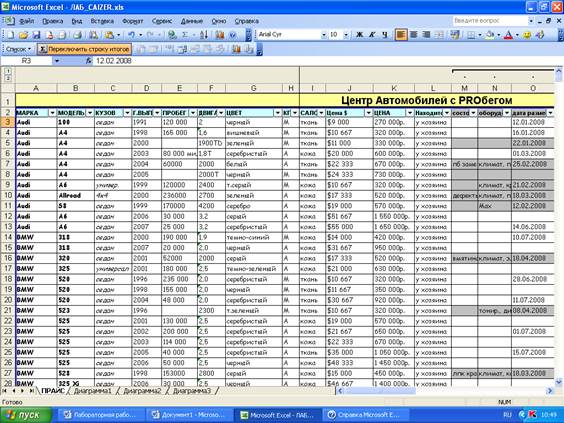Pick red font color A
The height and width of the screenshot is (423, 564).
[508, 35]
